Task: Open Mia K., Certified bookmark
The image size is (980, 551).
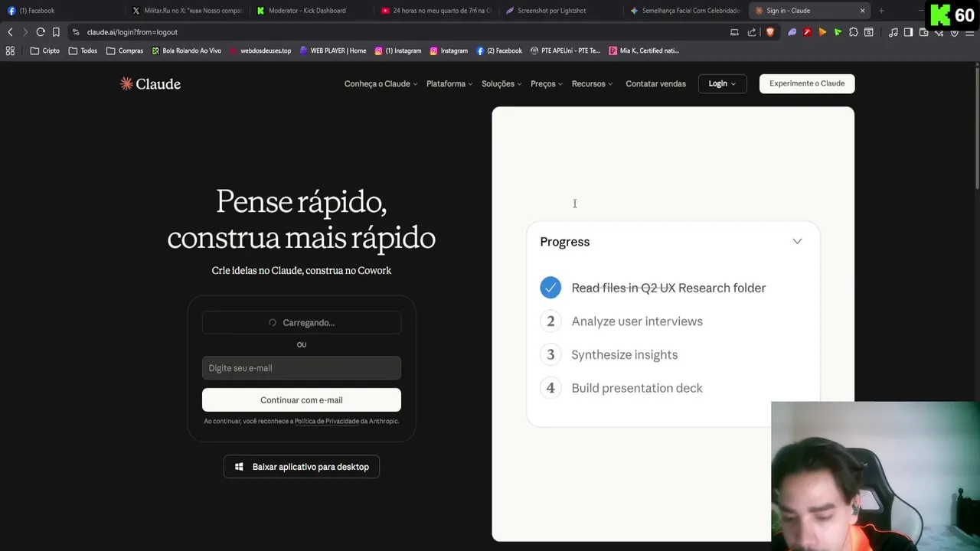Action: [x=644, y=51]
